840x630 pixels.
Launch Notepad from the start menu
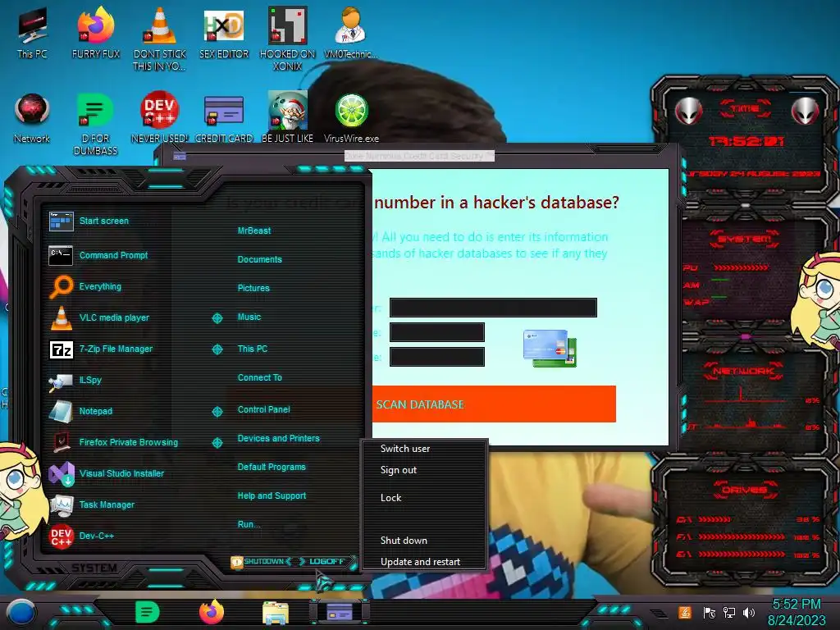click(x=95, y=411)
